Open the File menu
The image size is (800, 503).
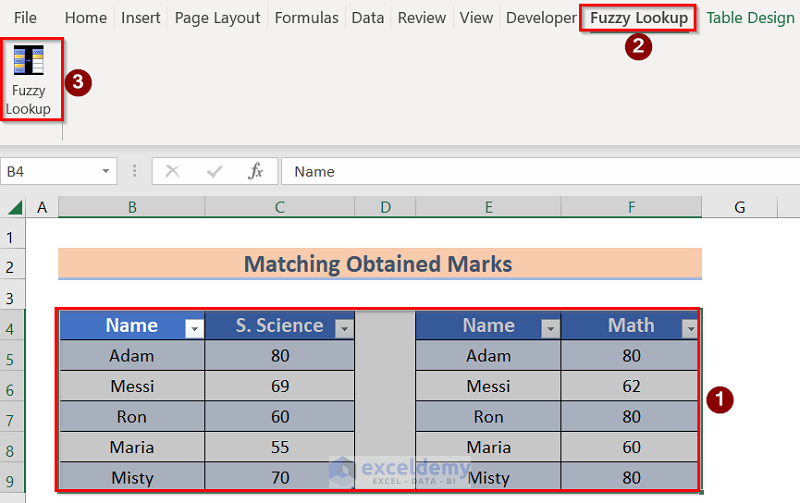click(25, 18)
